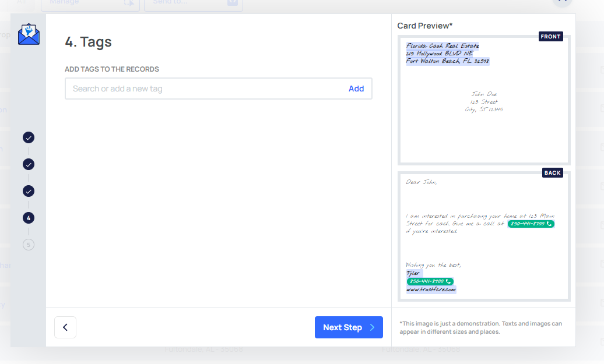
Task: Click the envelope logo icon in the sidebar
Action: tap(29, 34)
